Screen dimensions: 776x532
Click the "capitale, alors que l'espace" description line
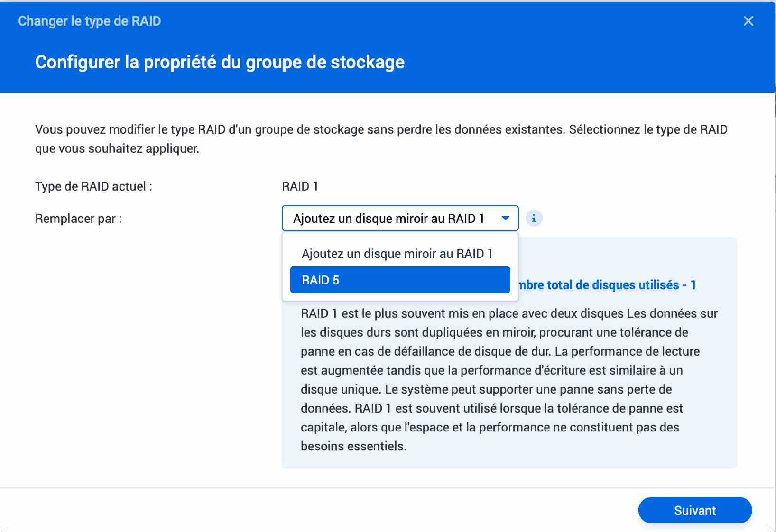490,427
